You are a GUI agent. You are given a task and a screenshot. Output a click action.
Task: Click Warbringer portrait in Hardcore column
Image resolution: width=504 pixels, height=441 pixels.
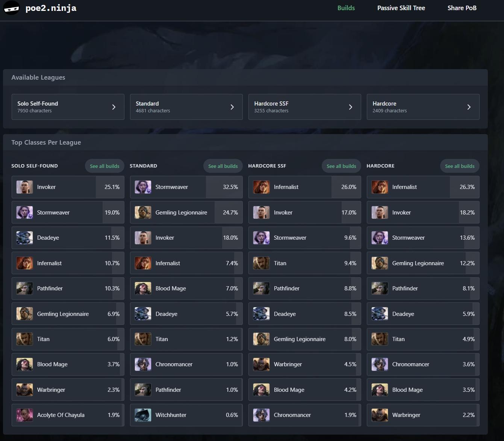pyautogui.click(x=380, y=415)
